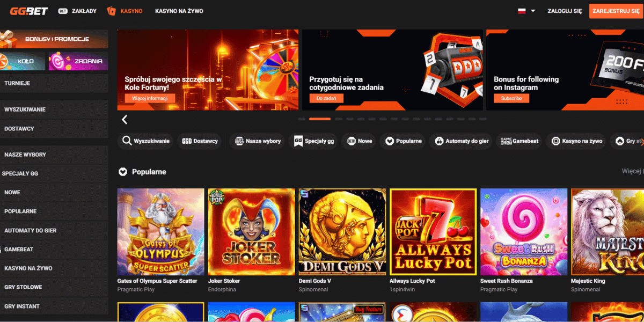Select the Dostawcy providers icon chip
The width and height of the screenshot is (644, 322).
coord(200,141)
